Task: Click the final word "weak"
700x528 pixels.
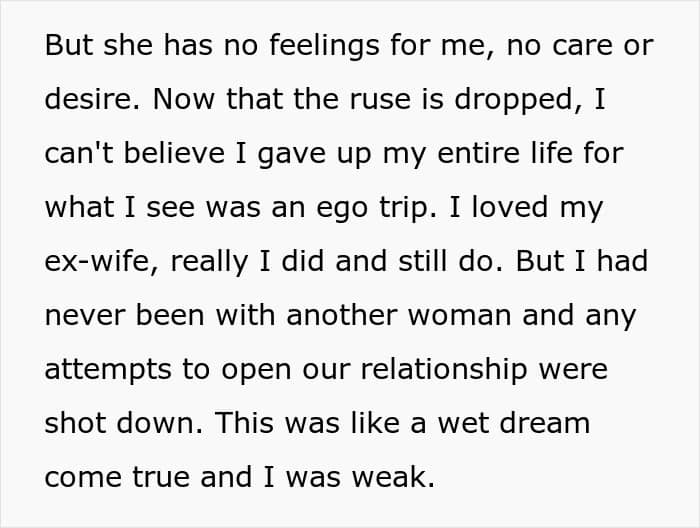Action: coord(396,475)
